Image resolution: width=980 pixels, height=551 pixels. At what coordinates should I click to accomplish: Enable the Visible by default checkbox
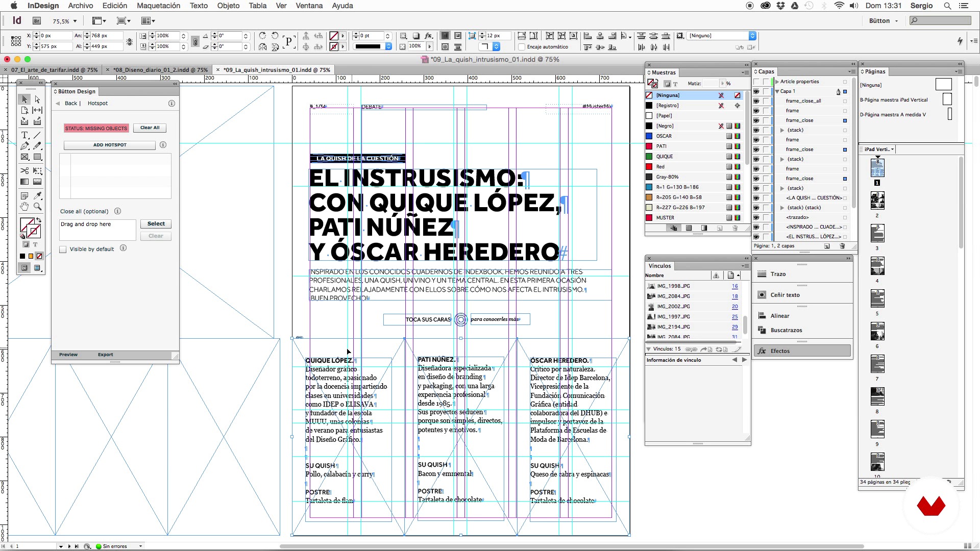pos(63,249)
